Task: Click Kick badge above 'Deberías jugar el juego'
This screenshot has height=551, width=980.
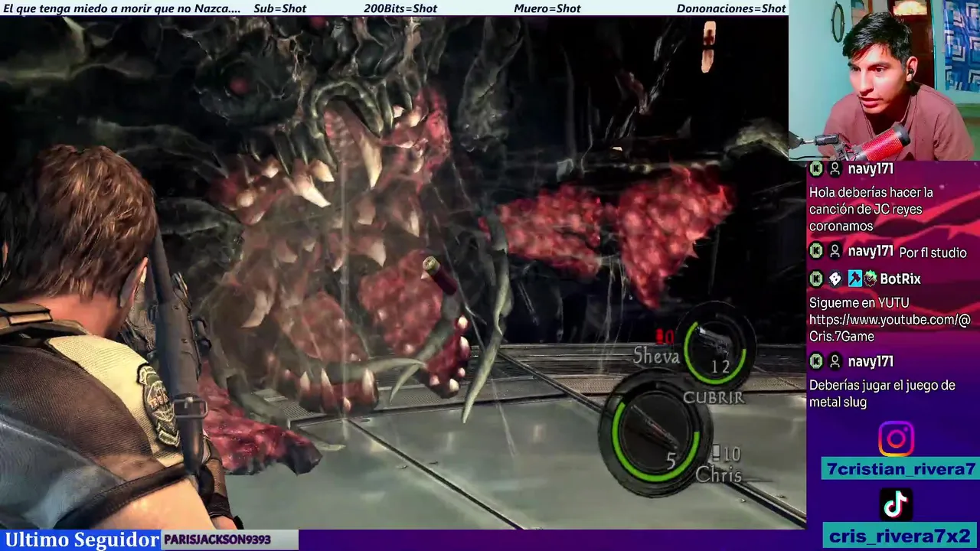Action: [x=816, y=361]
